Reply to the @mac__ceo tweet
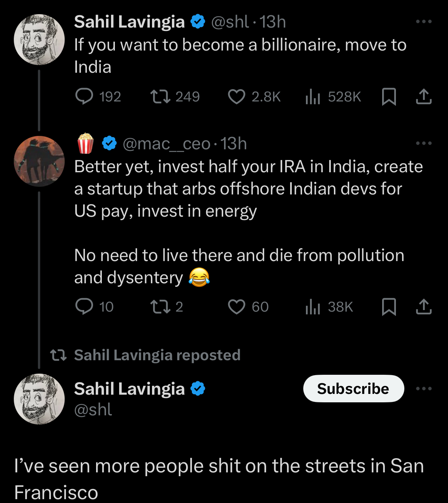Screen dimensions: 448x503 coord(84,307)
